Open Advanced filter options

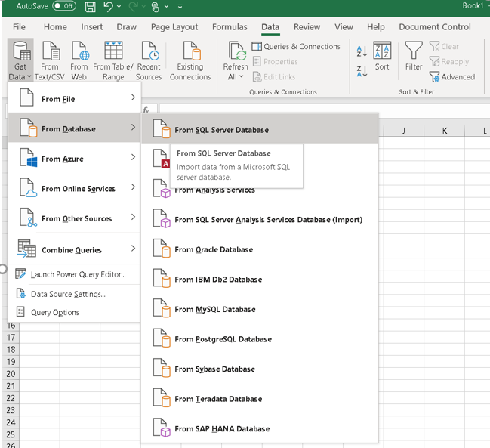click(x=452, y=76)
